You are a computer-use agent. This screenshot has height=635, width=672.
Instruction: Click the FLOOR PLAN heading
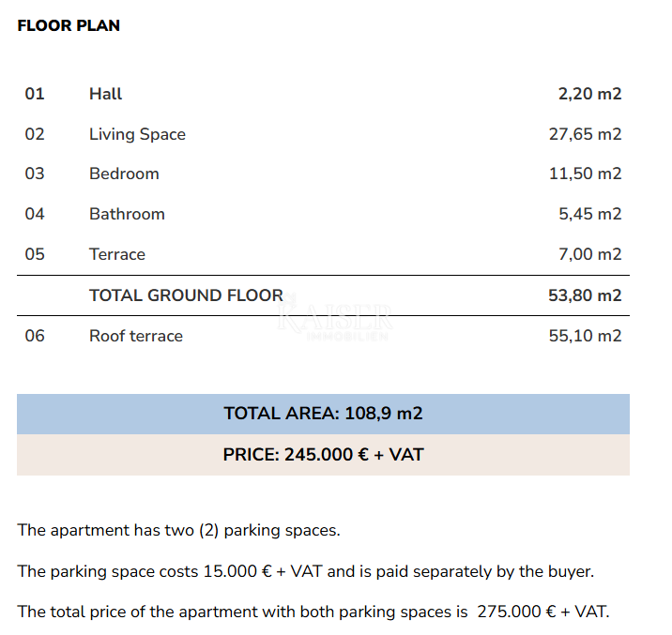pyautogui.click(x=69, y=26)
